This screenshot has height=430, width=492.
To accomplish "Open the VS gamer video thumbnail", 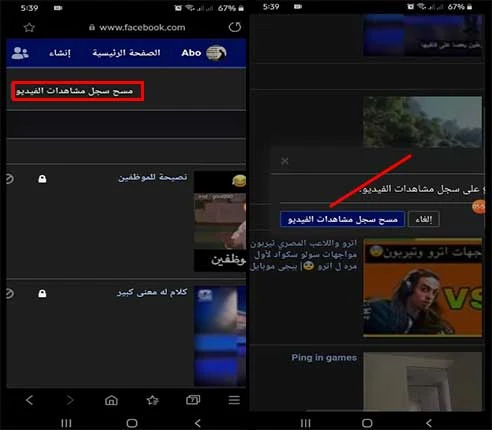I will coord(422,288).
